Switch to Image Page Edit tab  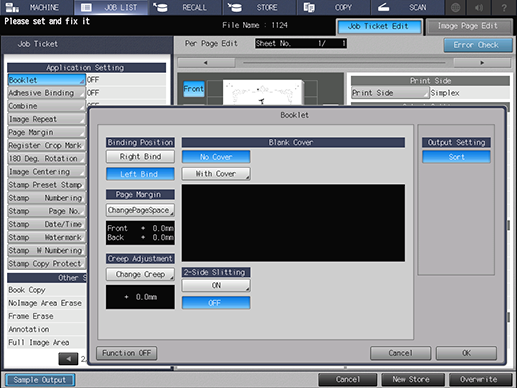coord(469,26)
